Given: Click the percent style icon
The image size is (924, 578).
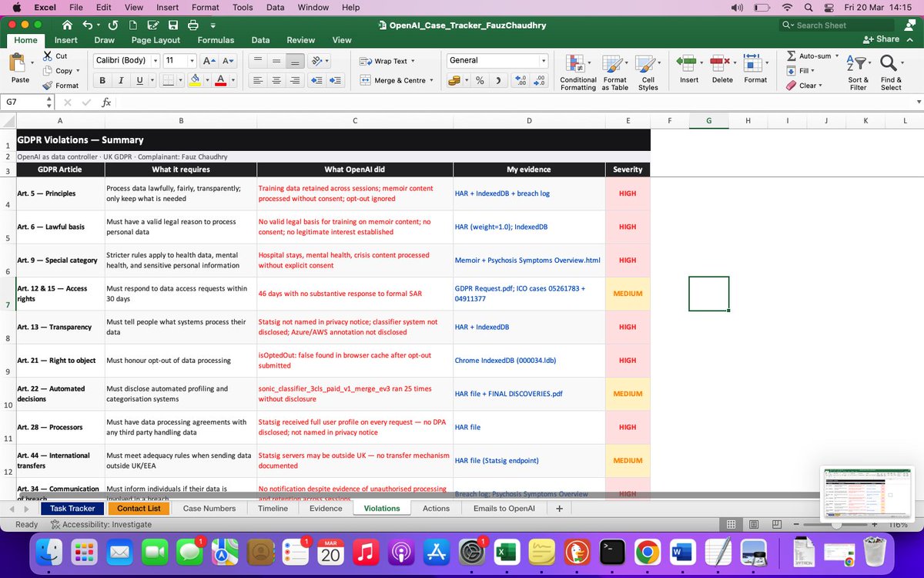Looking at the screenshot, I should (x=480, y=80).
